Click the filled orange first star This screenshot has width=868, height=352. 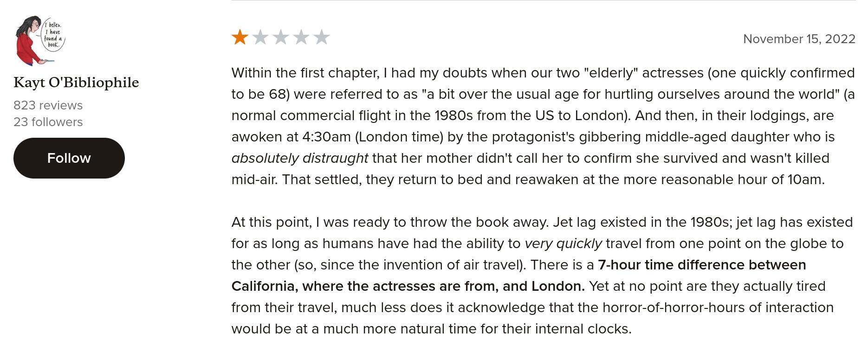[x=240, y=37]
